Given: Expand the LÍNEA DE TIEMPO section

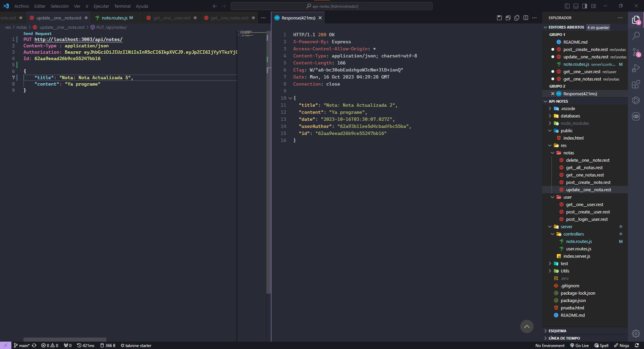Looking at the screenshot, I should 564,338.
